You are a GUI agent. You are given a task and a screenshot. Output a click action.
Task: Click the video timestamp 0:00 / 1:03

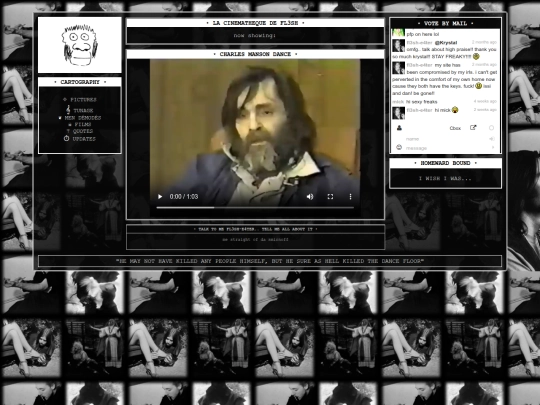click(184, 197)
